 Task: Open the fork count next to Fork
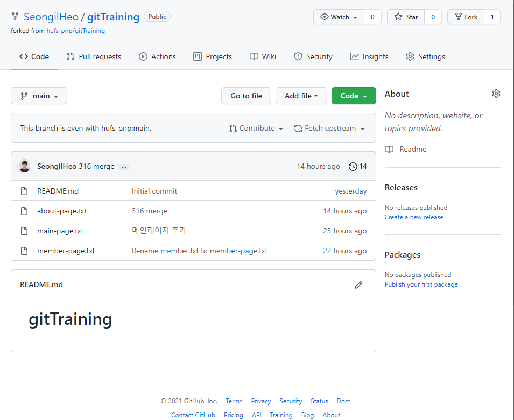(x=492, y=17)
